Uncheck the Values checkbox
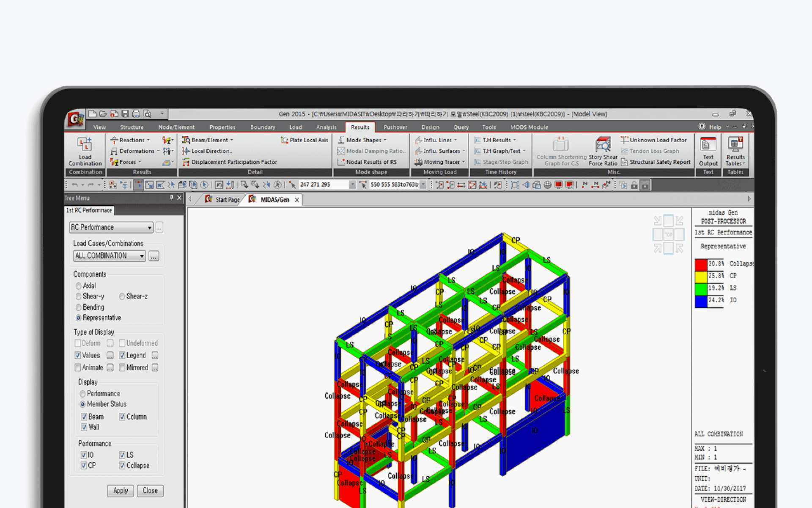Viewport: 812px width, 508px height. click(78, 356)
